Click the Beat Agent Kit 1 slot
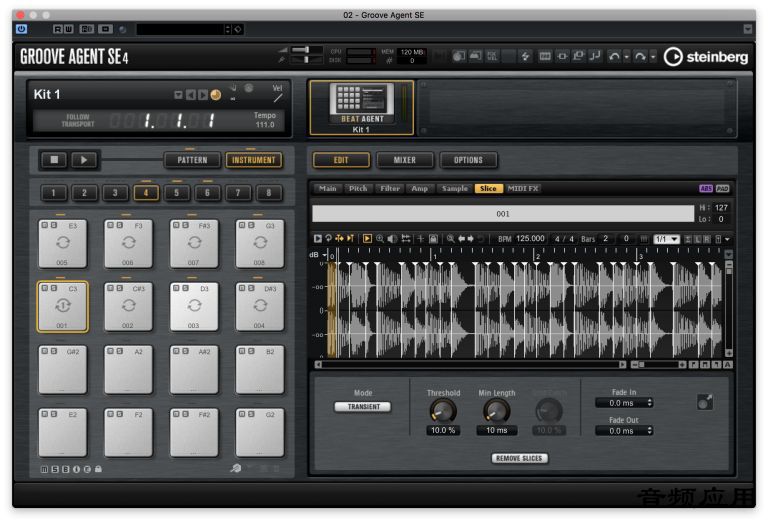 [x=361, y=107]
